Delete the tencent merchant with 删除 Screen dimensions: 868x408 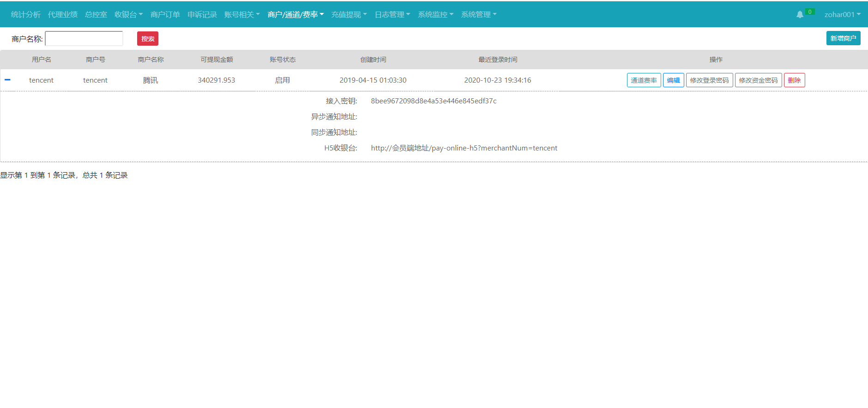794,80
